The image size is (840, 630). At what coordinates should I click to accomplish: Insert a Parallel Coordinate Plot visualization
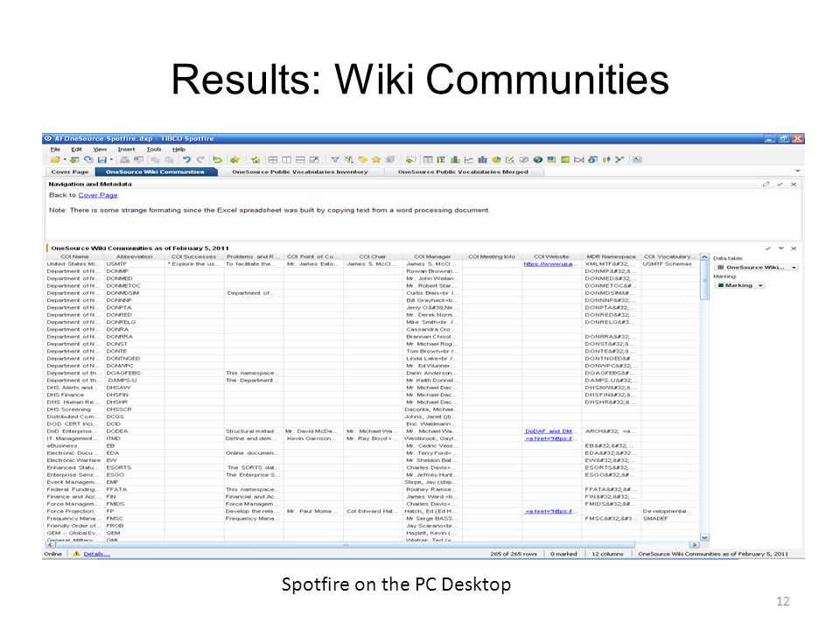coord(579,159)
